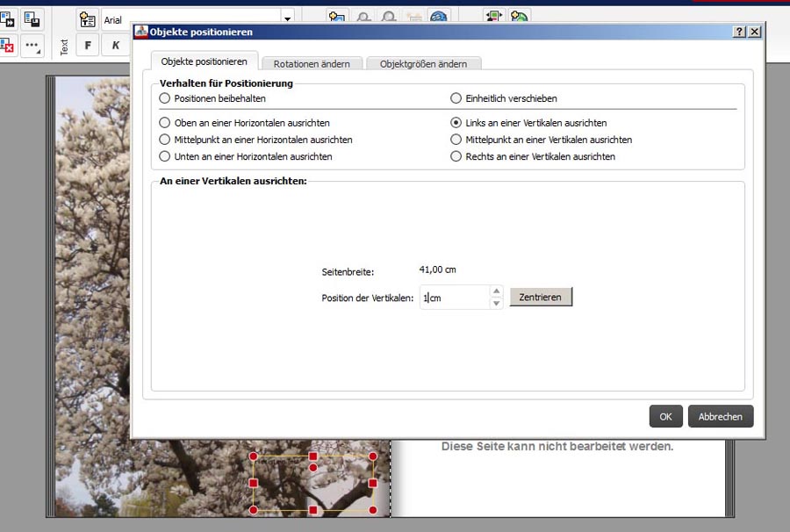Increase vertical position with up stepper arrow
This screenshot has height=532, width=790.
(x=496, y=291)
